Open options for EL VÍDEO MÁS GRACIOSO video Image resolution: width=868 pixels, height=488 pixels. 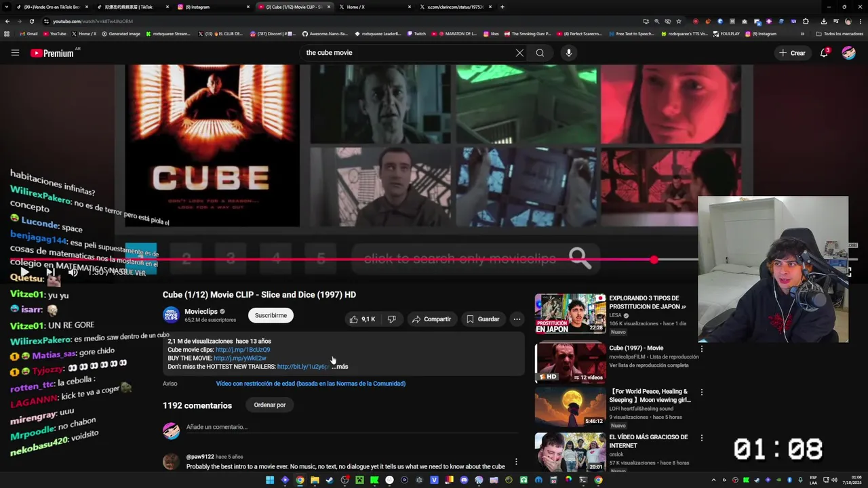click(702, 439)
